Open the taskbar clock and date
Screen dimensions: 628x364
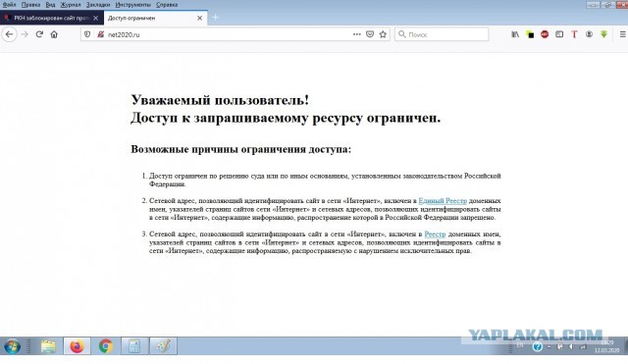606,346
